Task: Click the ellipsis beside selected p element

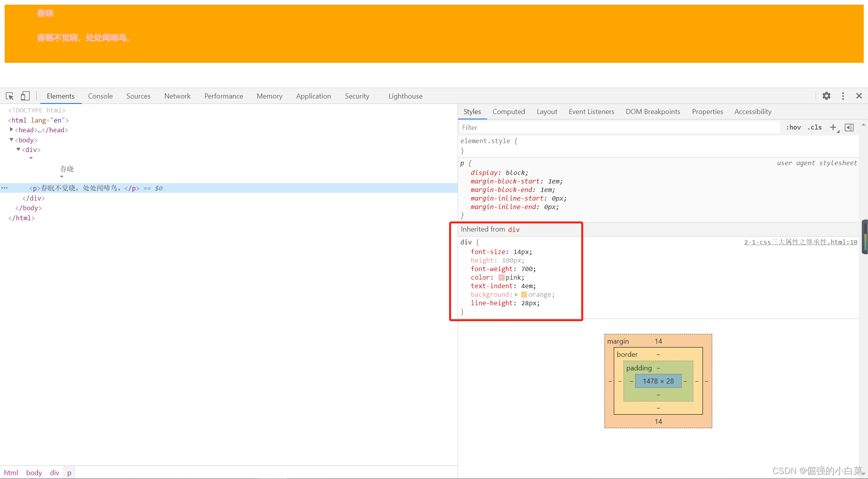Action: 5,188
